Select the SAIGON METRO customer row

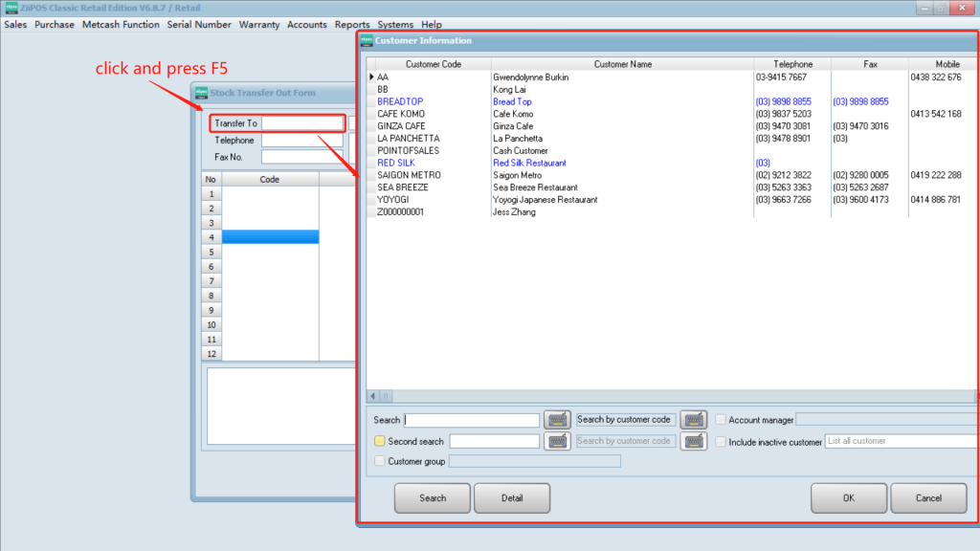409,175
